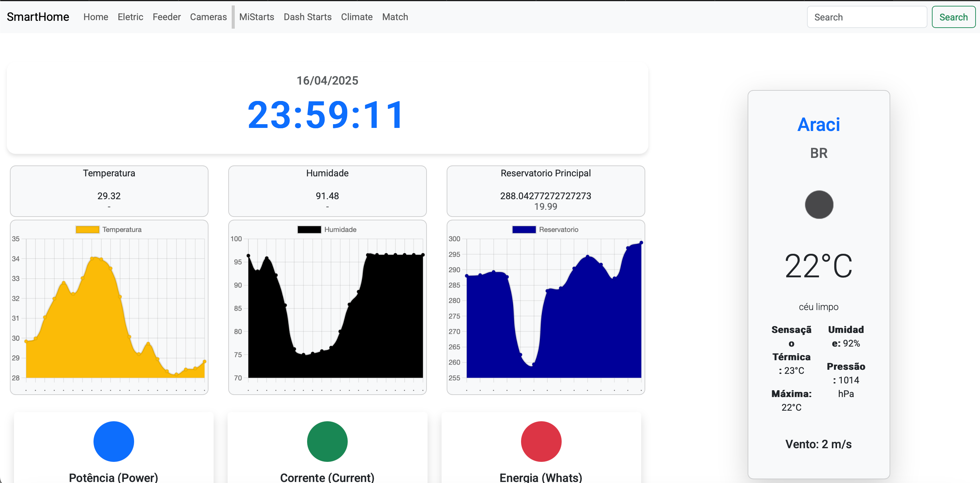Click the Humidade value 91.48
980x483 pixels.
327,196
